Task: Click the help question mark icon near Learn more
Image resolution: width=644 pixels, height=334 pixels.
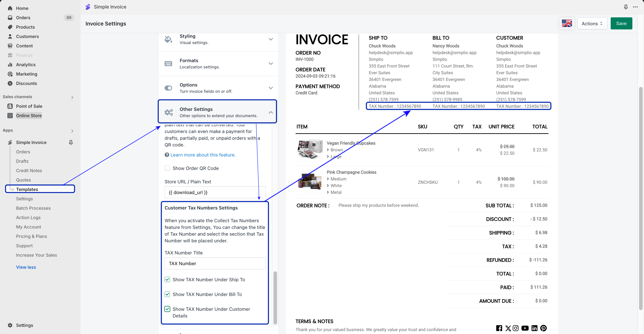Action: pos(167,155)
